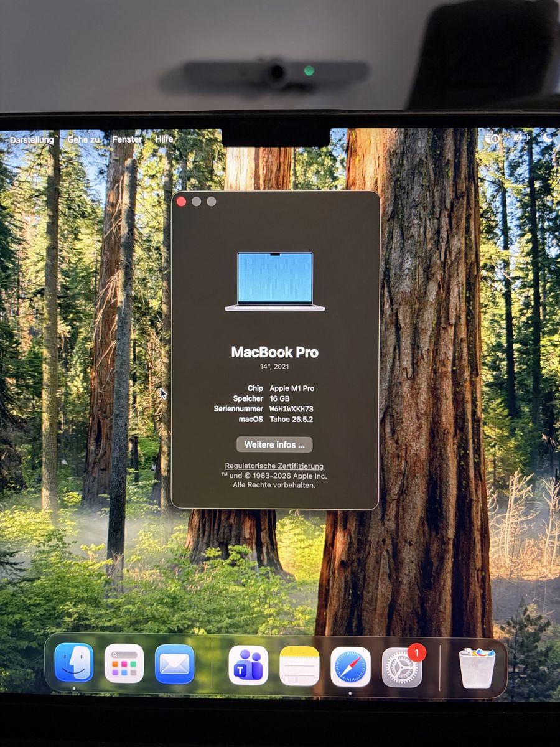This screenshot has height=747, width=560.
Task: Close the About This Mac window
Action: coord(182,201)
